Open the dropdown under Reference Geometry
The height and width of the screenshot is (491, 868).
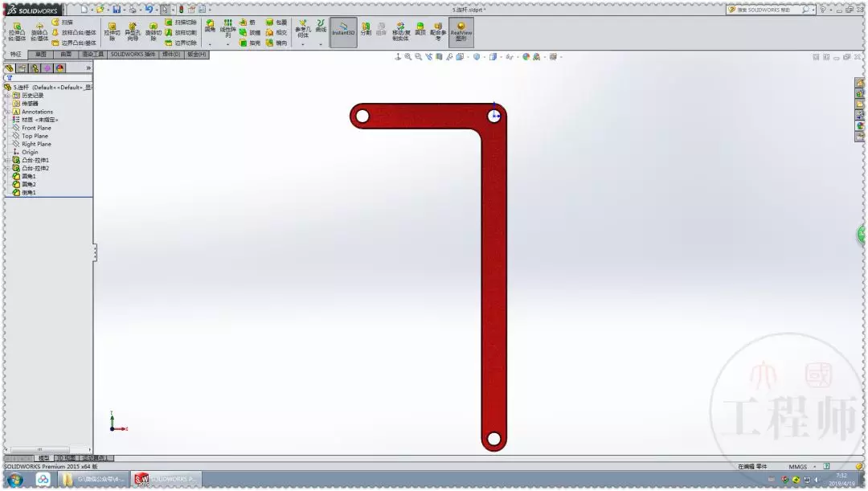302,44
